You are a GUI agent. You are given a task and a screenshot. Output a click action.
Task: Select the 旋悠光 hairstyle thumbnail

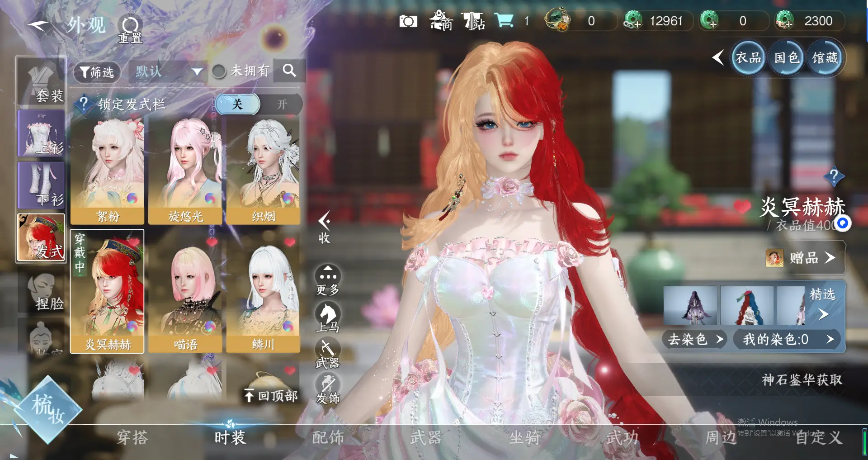[x=185, y=171]
